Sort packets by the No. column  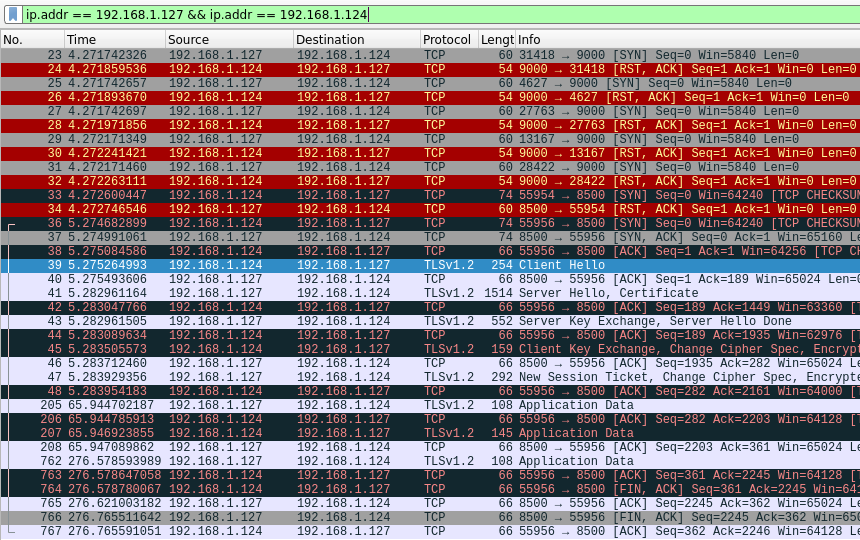pos(30,39)
